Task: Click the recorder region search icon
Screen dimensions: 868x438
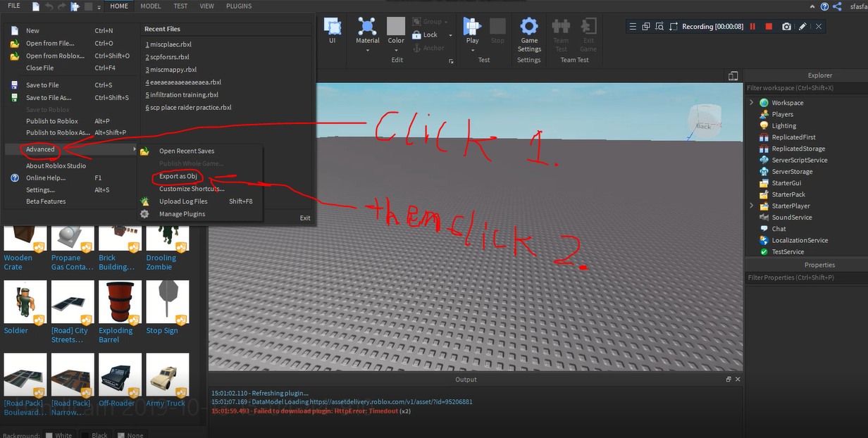Action: click(659, 26)
